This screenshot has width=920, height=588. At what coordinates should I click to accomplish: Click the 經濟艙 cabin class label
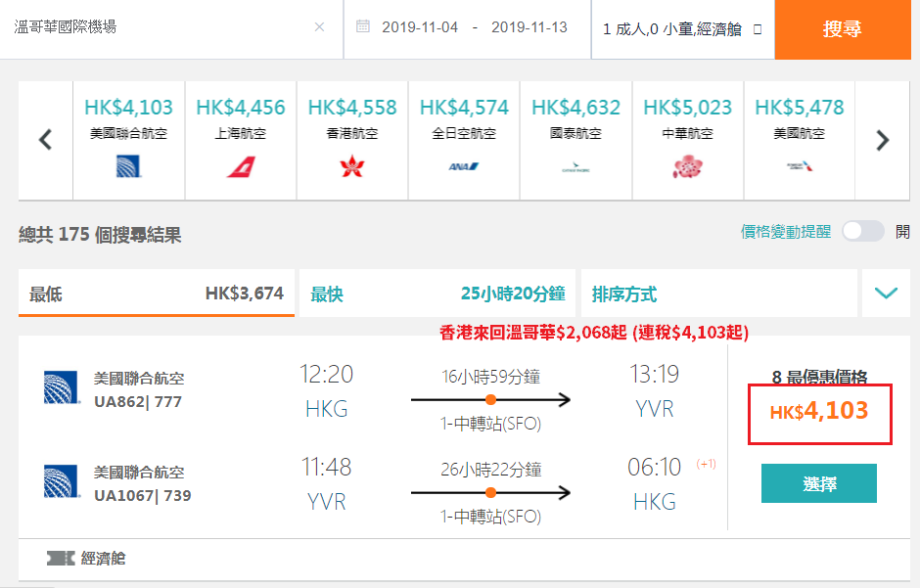[104, 559]
